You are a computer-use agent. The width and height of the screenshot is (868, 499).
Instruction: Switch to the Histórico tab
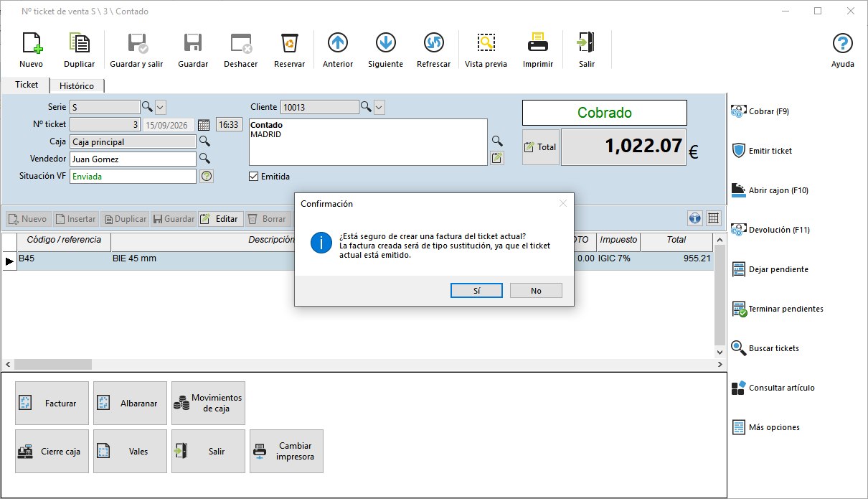77,85
